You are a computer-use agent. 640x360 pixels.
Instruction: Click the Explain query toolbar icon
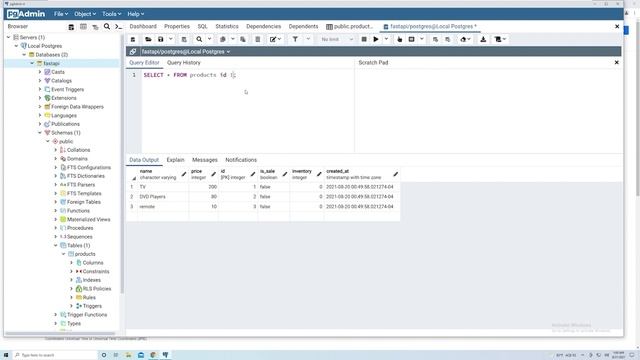click(x=400, y=39)
